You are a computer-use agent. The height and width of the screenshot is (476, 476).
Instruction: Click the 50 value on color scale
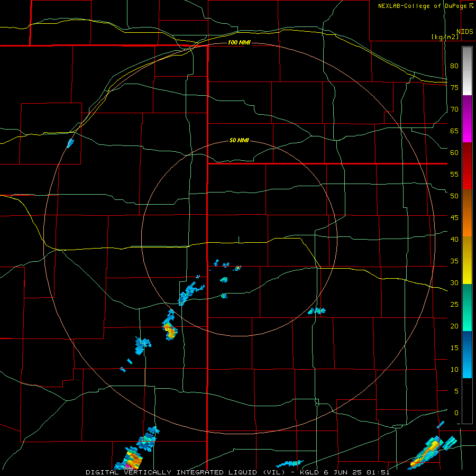point(454,196)
